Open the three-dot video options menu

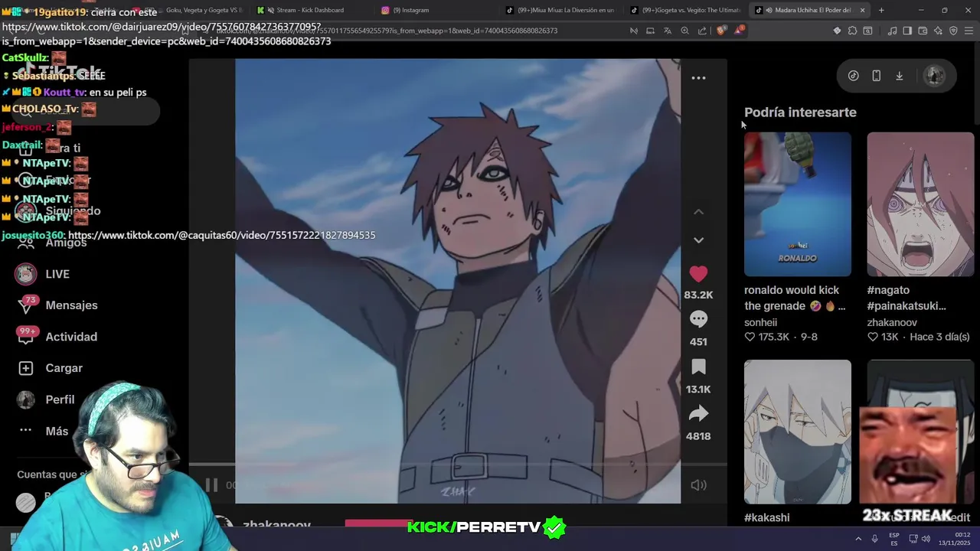point(698,78)
